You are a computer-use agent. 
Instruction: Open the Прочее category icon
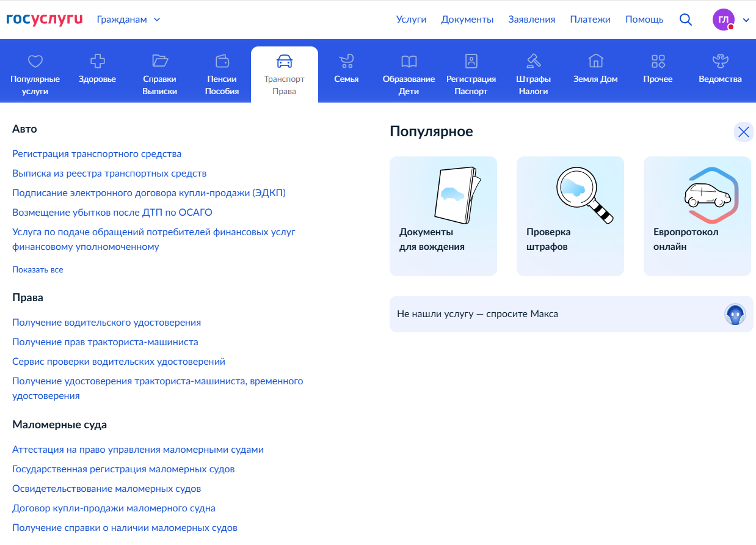[x=658, y=60]
